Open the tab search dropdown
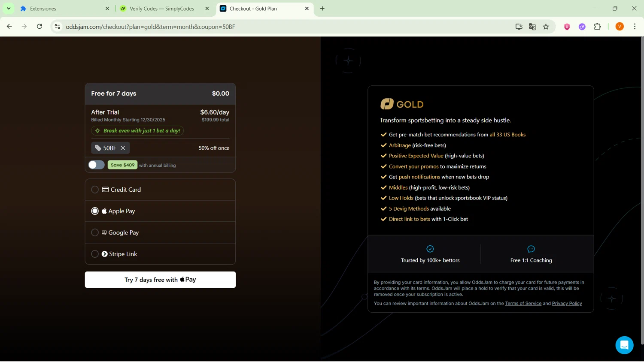Screen dimensions: 644x362 click(9, 9)
